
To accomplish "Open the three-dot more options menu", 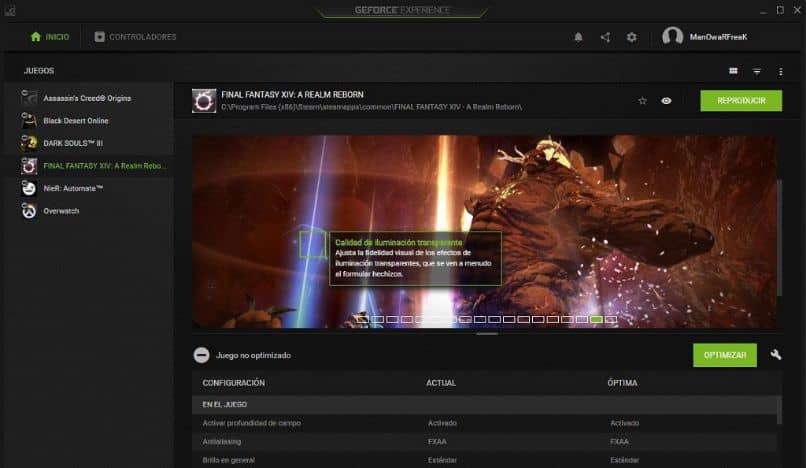I will click(x=780, y=71).
